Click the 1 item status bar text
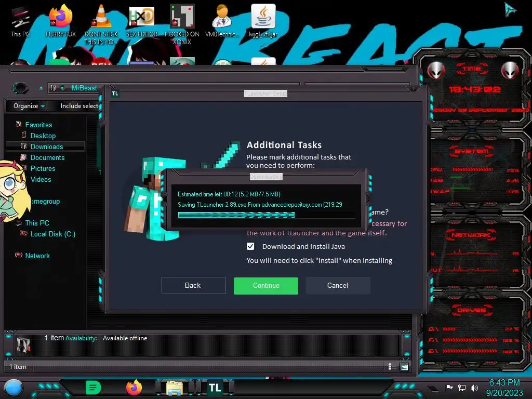Viewport: 532px width, 399px height. point(18,367)
